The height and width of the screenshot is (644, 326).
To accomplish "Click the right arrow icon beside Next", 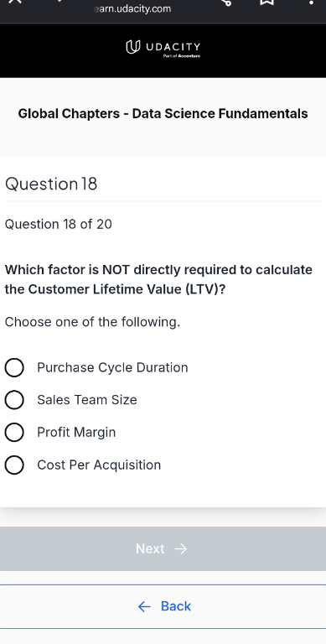I will (x=181, y=549).
